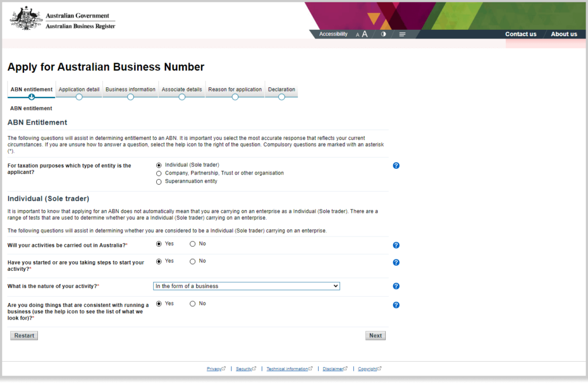The height and width of the screenshot is (384, 588).
Task: Go to the Associate details tab
Action: point(181,90)
